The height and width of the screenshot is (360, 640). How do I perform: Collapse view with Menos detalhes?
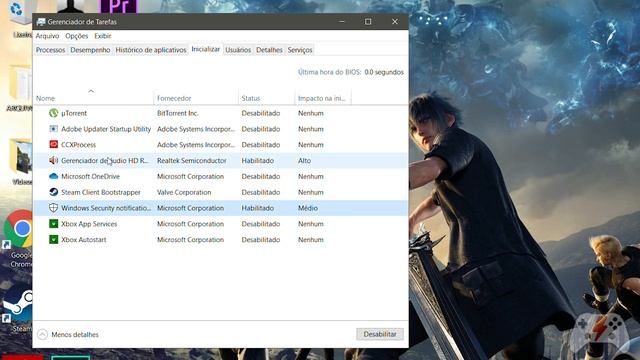point(68,335)
